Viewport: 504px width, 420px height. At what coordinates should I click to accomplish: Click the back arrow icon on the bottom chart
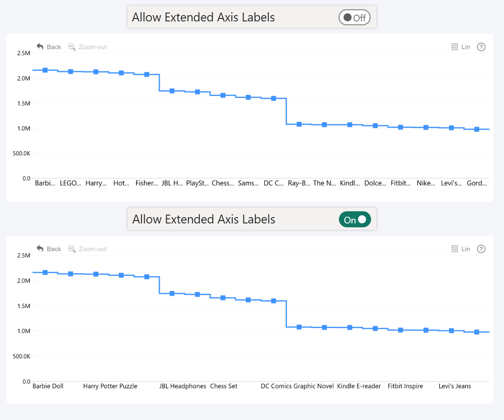39,248
